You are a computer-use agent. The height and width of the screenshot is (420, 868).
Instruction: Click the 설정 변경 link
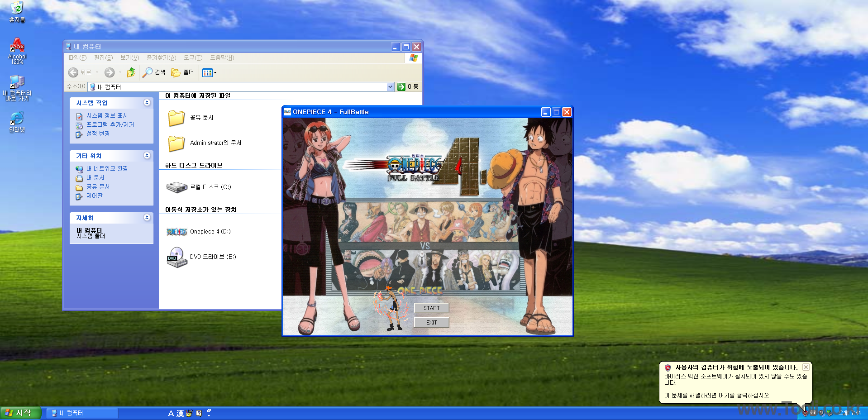pos(98,134)
